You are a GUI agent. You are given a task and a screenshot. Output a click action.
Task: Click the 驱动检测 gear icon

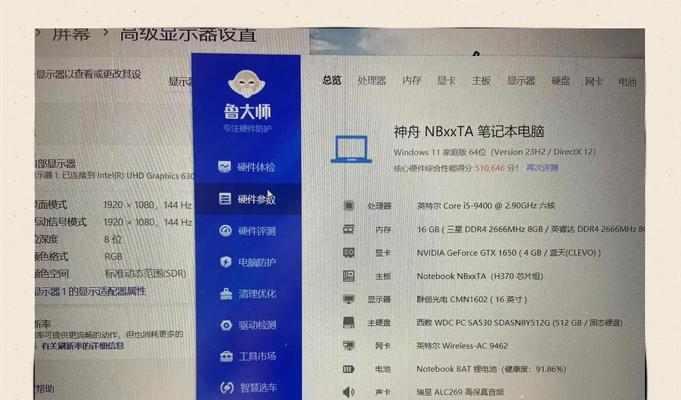(226, 325)
